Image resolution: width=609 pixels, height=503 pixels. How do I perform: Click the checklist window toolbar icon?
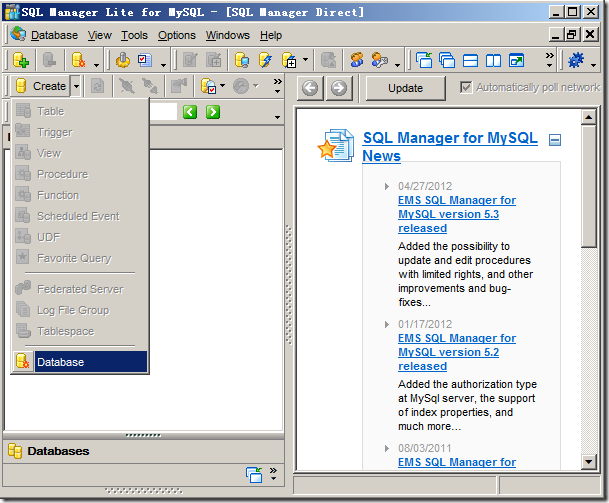pos(144,60)
